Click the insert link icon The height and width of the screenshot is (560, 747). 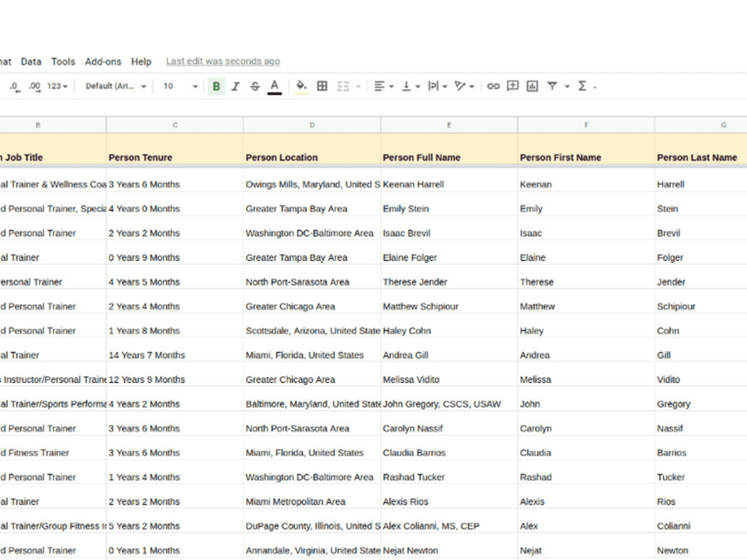[493, 86]
